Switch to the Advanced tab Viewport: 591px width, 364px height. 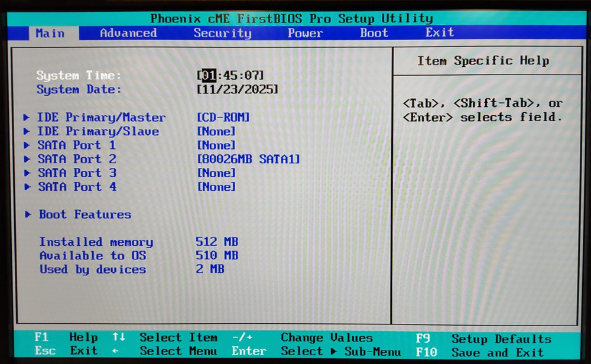pyautogui.click(x=128, y=33)
